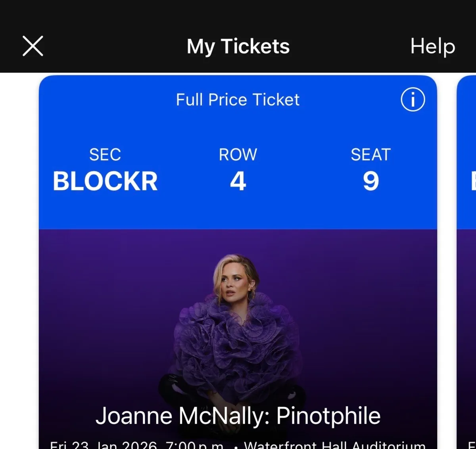Tap the circular info icon on the blue ticket

pyautogui.click(x=413, y=100)
